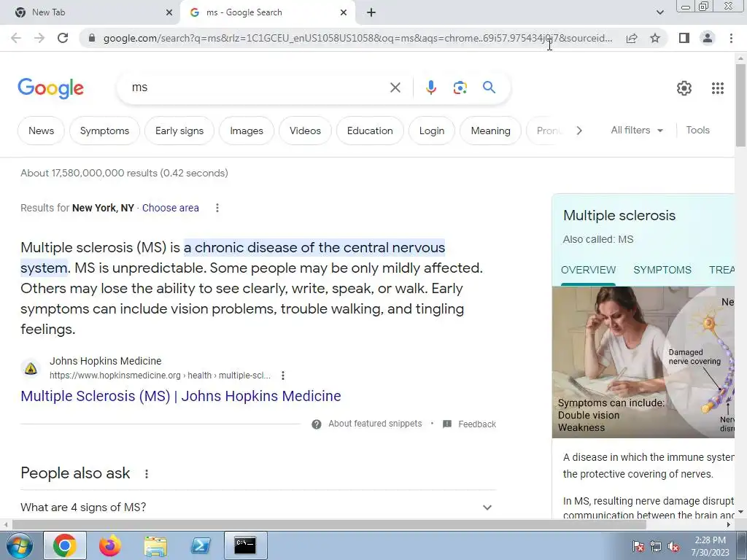Image resolution: width=747 pixels, height=560 pixels.
Task: Select the Images filter chip
Action: tap(247, 131)
